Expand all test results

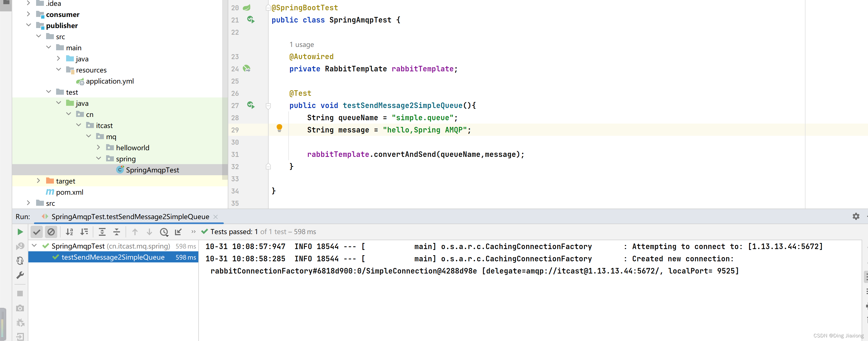(102, 232)
